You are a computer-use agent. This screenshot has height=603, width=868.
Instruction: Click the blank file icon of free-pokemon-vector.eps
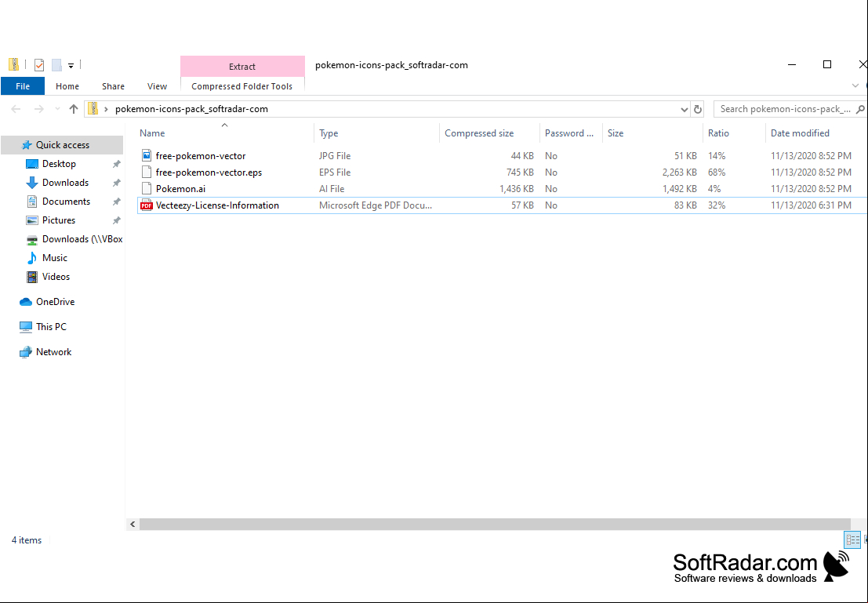(146, 173)
